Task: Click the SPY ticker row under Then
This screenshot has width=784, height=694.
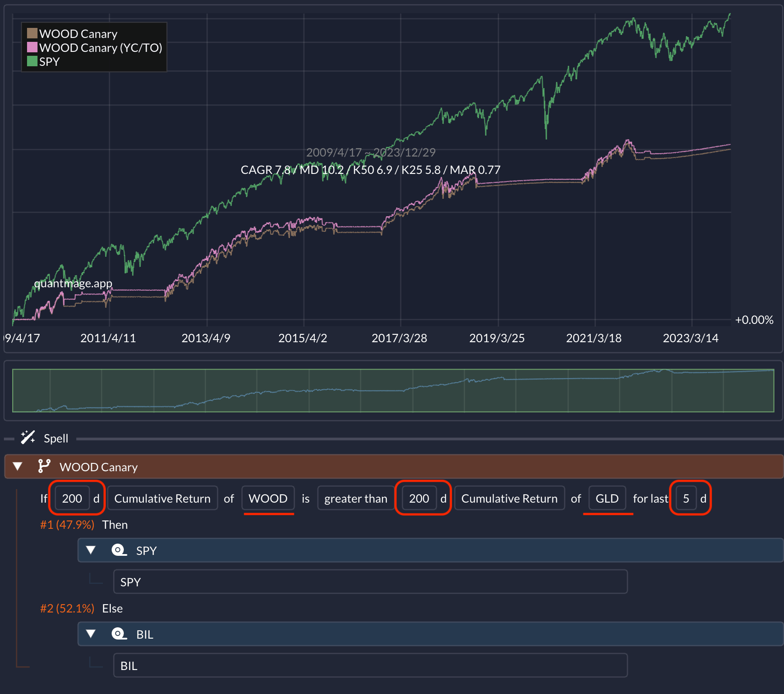Action: pos(370,582)
